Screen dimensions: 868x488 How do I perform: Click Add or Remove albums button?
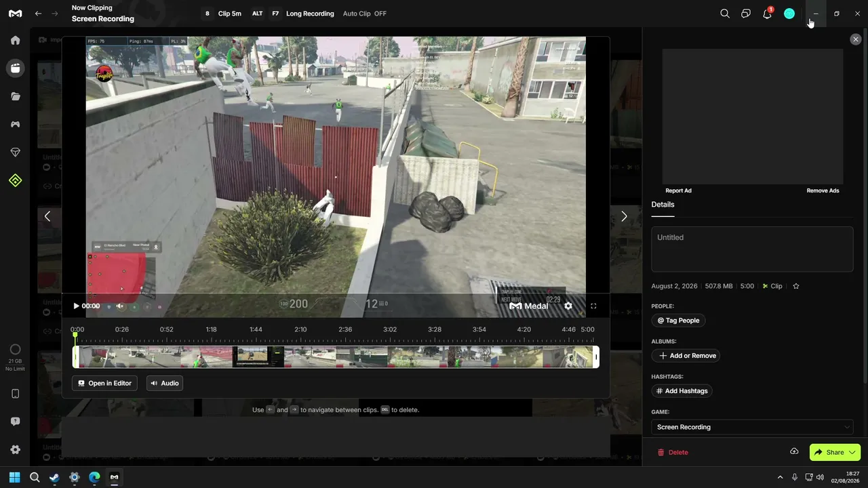[686, 356]
